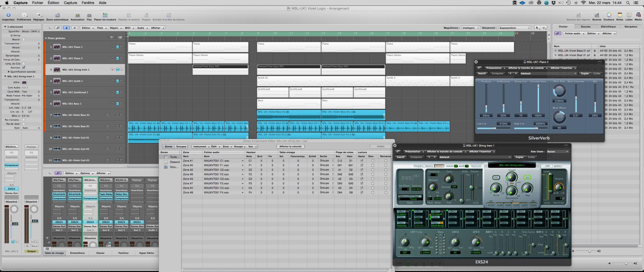Open the Bounce toolbar icon

pos(597,15)
